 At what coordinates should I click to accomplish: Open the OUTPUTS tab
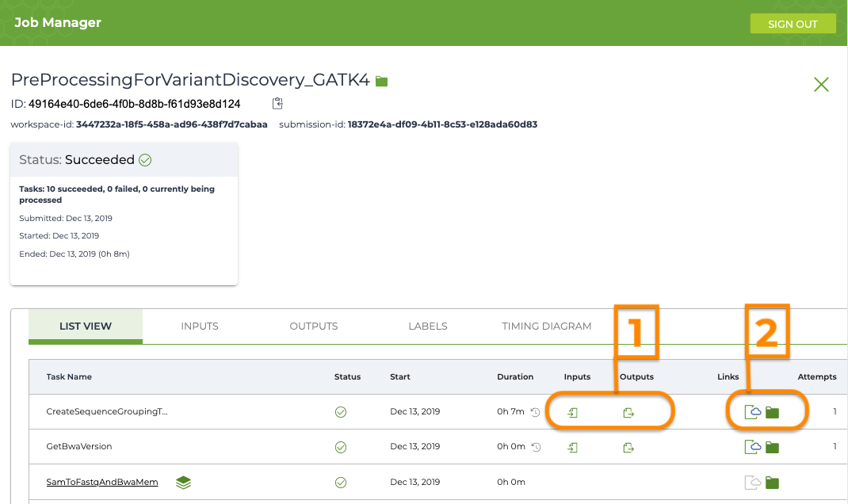click(314, 326)
